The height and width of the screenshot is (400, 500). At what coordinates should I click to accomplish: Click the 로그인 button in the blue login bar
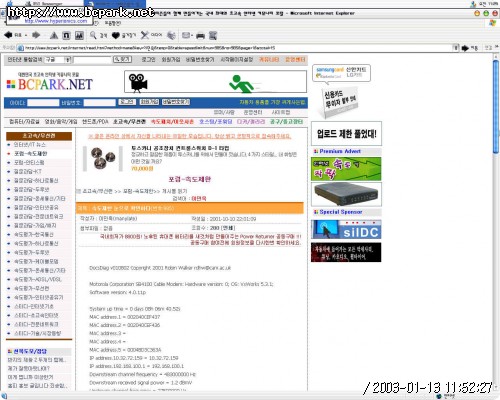(127, 102)
